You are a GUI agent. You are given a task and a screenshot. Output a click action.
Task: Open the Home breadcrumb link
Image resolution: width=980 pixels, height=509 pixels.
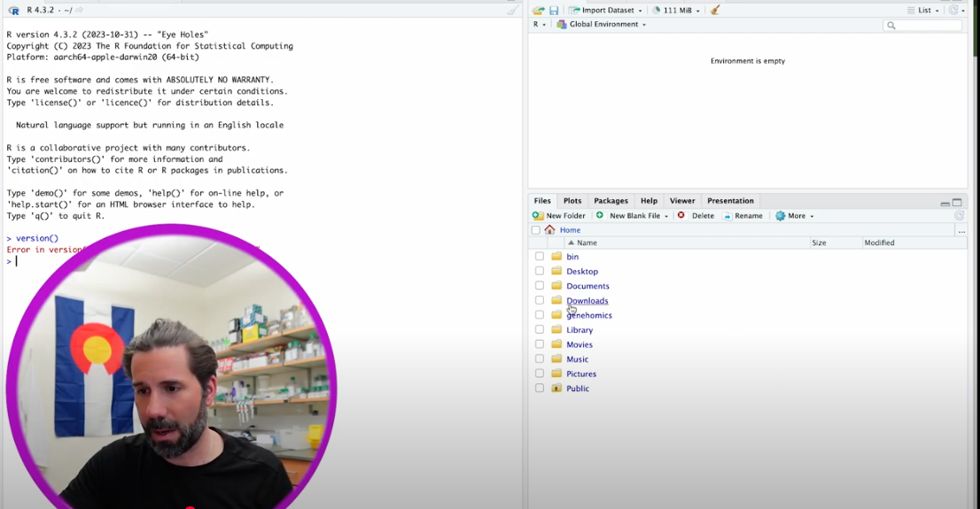[570, 230]
